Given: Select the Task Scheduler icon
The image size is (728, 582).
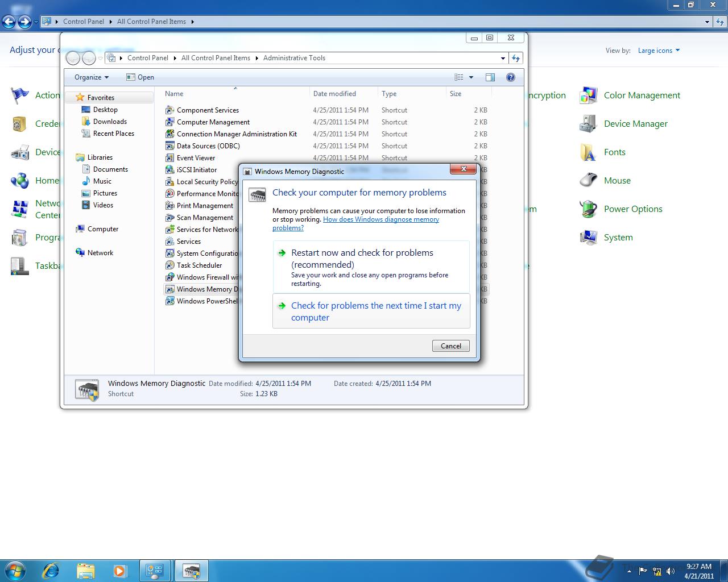Looking at the screenshot, I should click(x=169, y=265).
